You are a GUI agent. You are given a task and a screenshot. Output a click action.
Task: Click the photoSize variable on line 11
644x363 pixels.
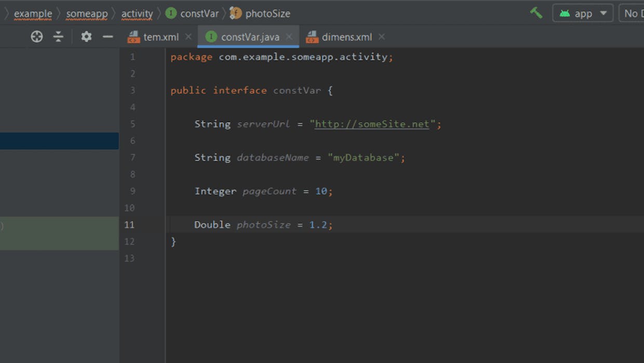point(263,225)
